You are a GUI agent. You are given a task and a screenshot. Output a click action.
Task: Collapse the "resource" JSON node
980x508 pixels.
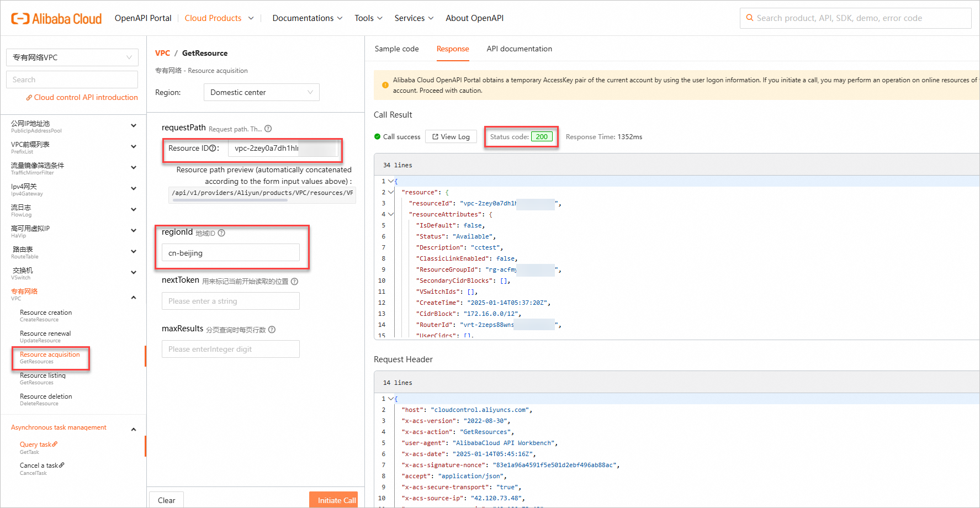[x=391, y=192]
